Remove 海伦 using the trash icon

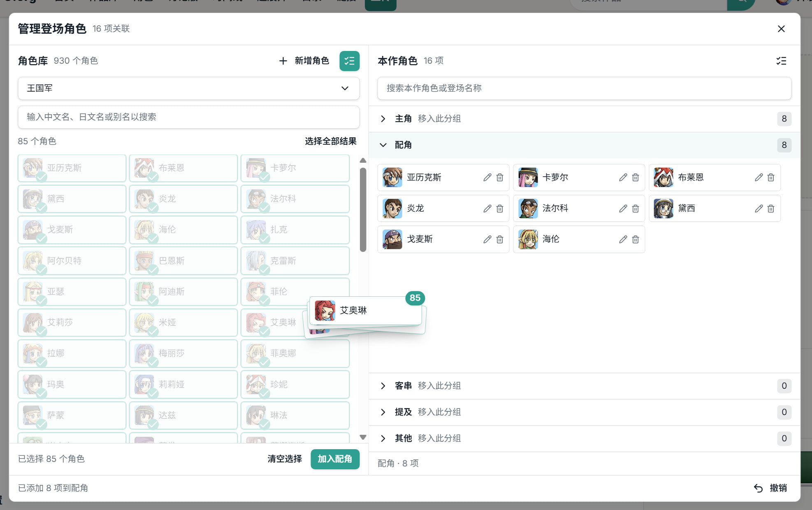click(635, 239)
